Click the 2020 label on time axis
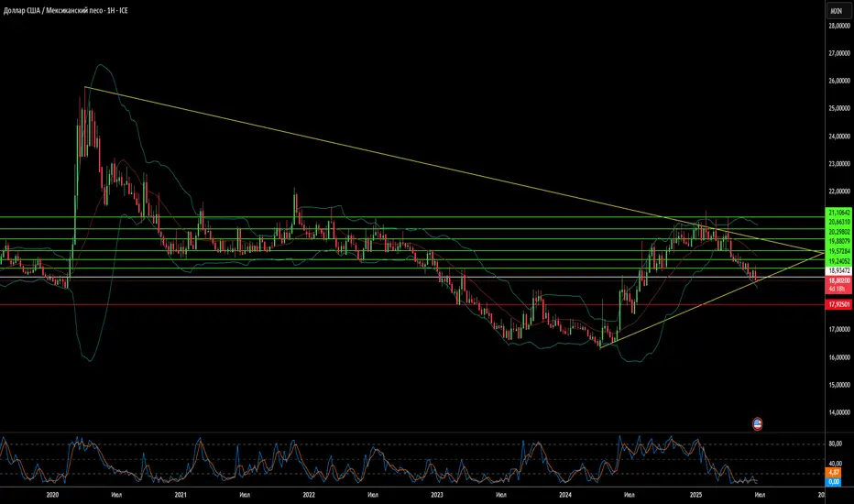Viewport: 854px width, 504px height. tap(52, 495)
